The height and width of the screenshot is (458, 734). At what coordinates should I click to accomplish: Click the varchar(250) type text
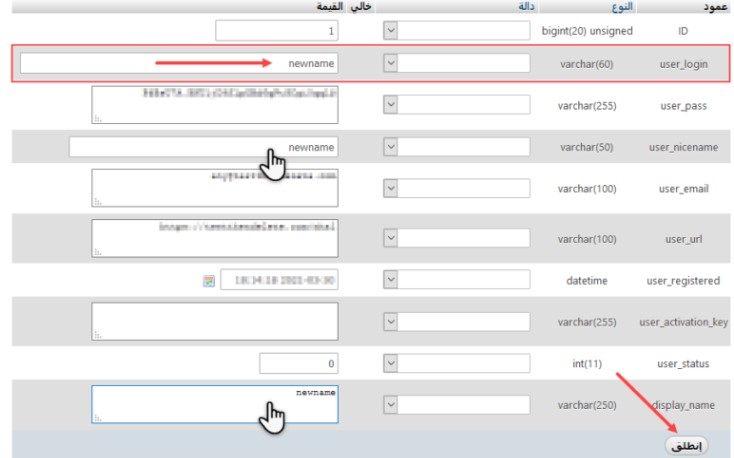point(587,406)
